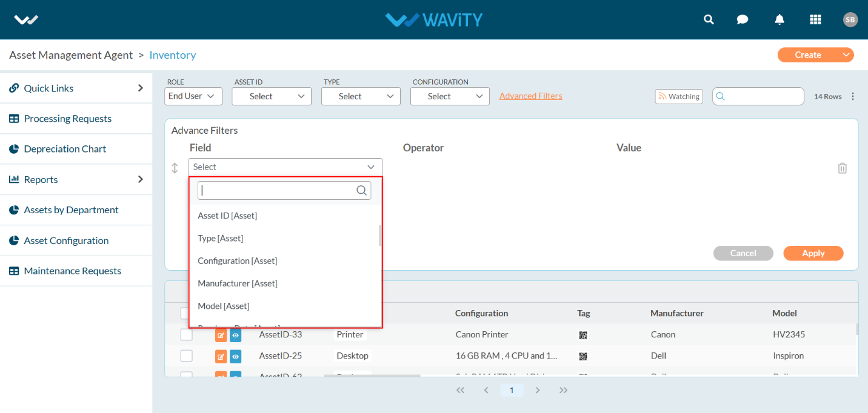
Task: Select page 1 in pagination
Action: click(512, 390)
